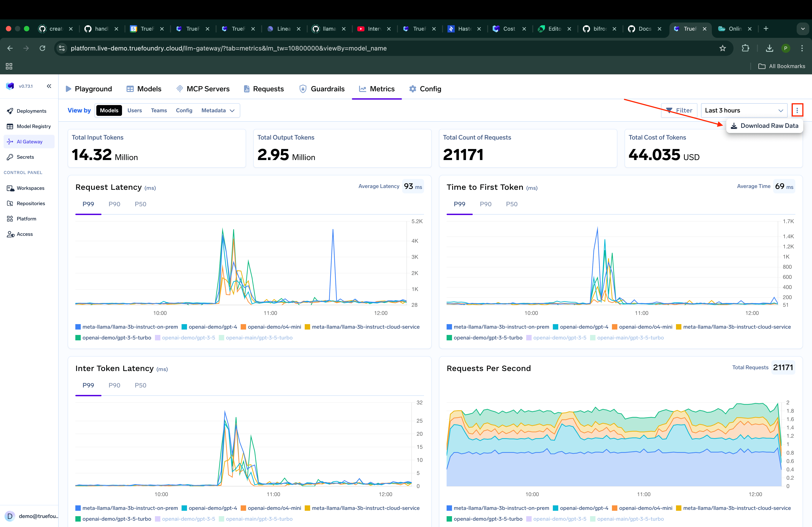
Task: Select P90 in Request Latency chart
Action: [114, 204]
